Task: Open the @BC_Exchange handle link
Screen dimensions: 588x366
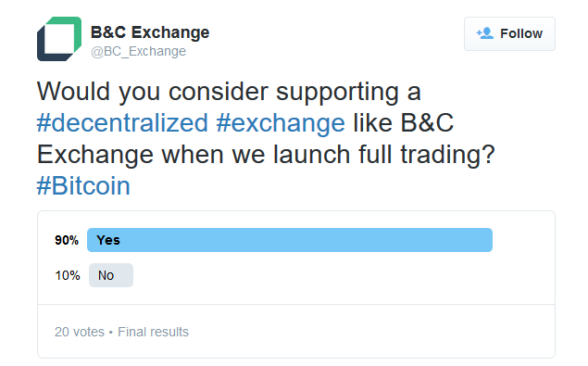Action: [138, 51]
